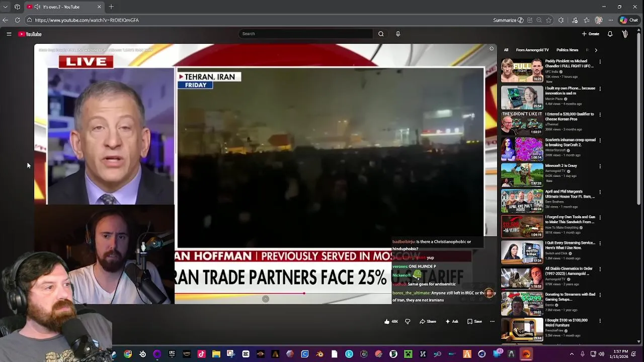Open Chrome from the taskbar
Viewport: 644px width, 362px height.
[128, 354]
